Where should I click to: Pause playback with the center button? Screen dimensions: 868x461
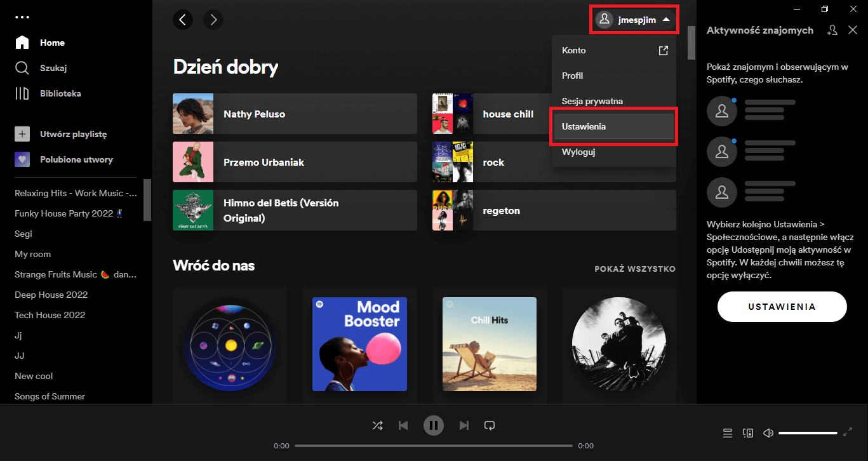click(x=434, y=425)
